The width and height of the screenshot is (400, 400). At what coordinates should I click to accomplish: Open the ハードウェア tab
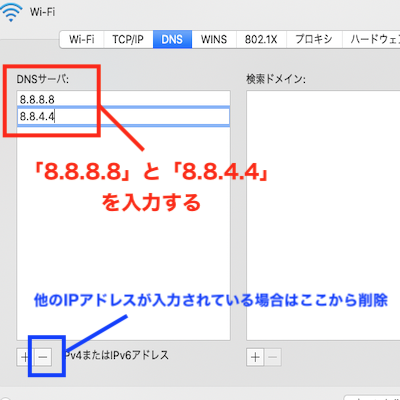click(x=371, y=39)
